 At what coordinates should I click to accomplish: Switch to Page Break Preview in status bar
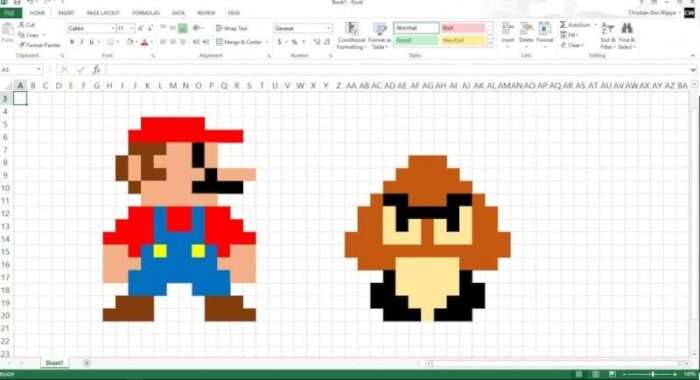point(612,374)
